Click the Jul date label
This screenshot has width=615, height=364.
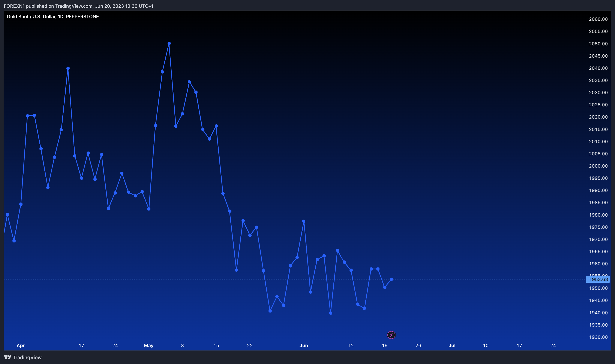452,345
